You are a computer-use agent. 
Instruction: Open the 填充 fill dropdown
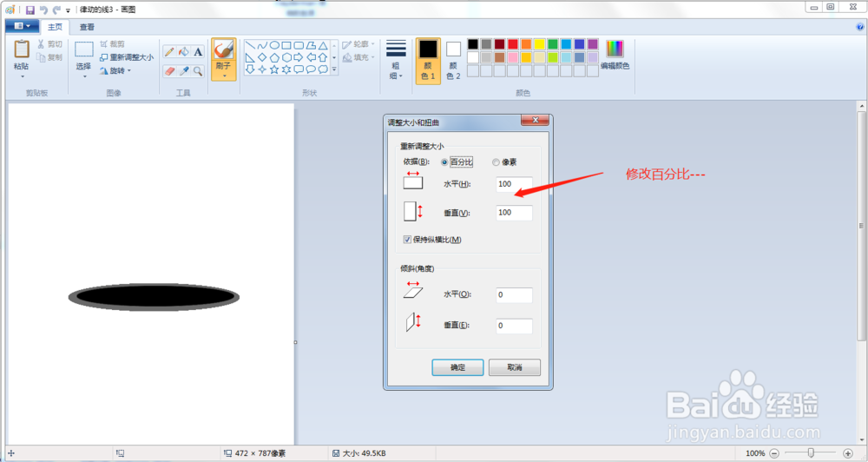click(x=358, y=57)
